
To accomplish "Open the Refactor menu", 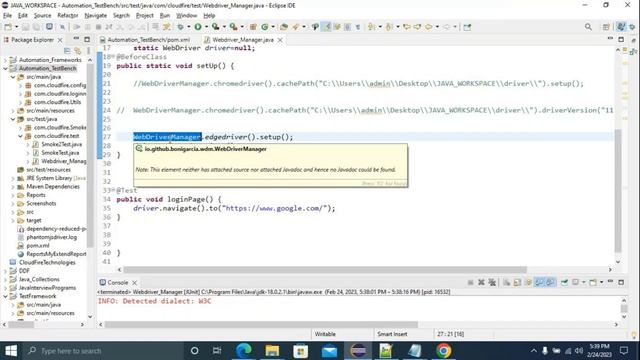I will point(68,16).
